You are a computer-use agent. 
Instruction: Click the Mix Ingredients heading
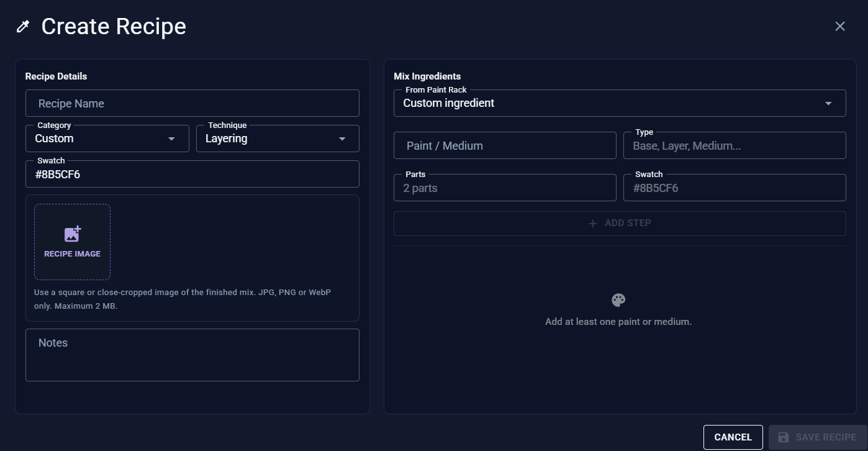tap(427, 76)
